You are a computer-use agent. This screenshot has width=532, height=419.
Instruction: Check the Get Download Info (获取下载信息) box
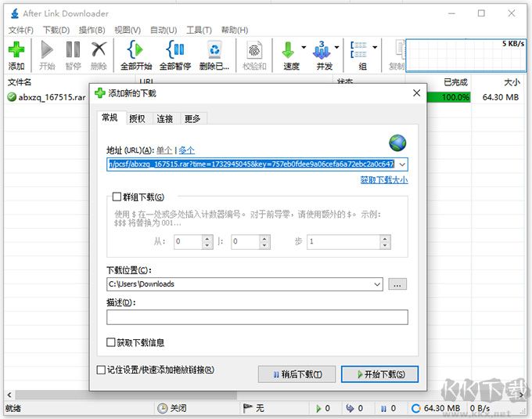tap(111, 342)
